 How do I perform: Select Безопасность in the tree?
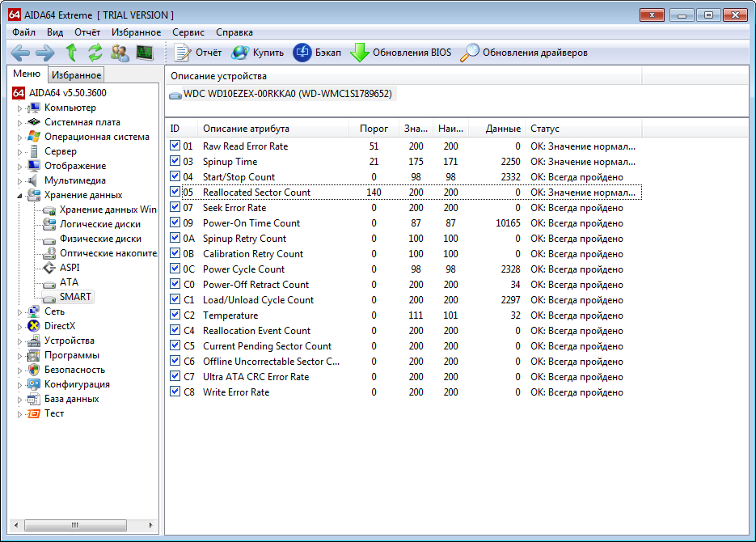[74, 370]
